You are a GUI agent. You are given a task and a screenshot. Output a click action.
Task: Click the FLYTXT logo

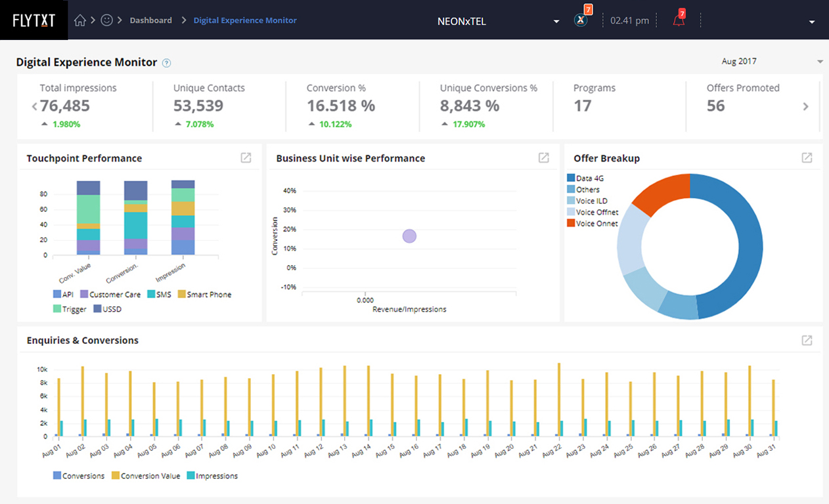[34, 20]
